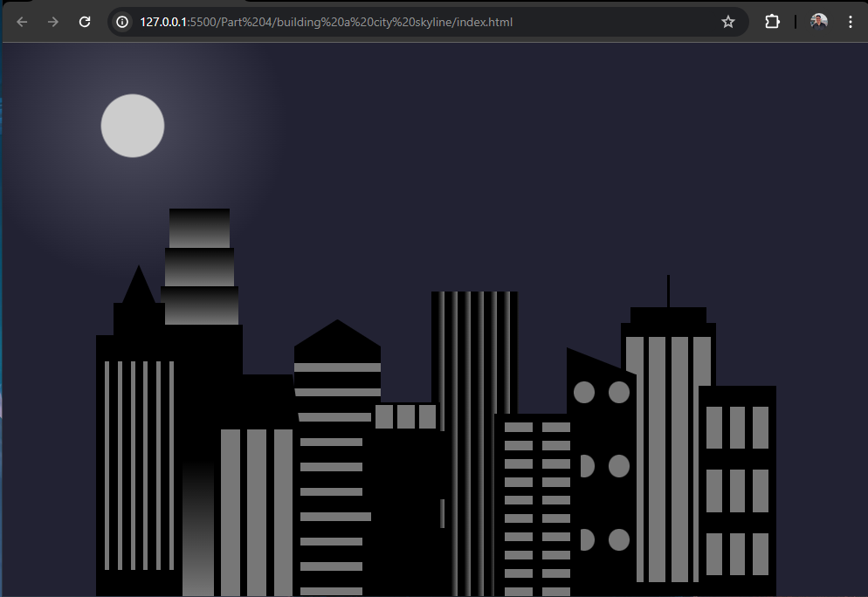
Task: Open the Chrome profile avatar
Action: coord(819,22)
